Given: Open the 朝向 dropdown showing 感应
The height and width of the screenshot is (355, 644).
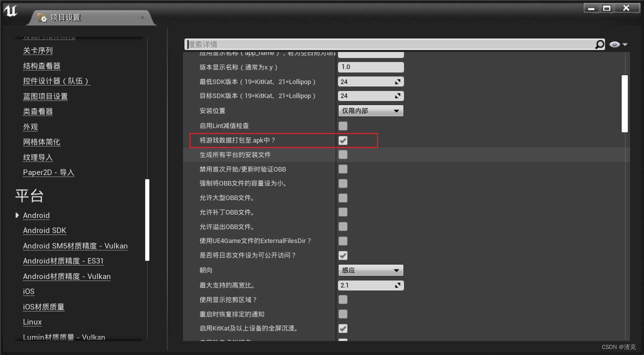Looking at the screenshot, I should tap(370, 270).
